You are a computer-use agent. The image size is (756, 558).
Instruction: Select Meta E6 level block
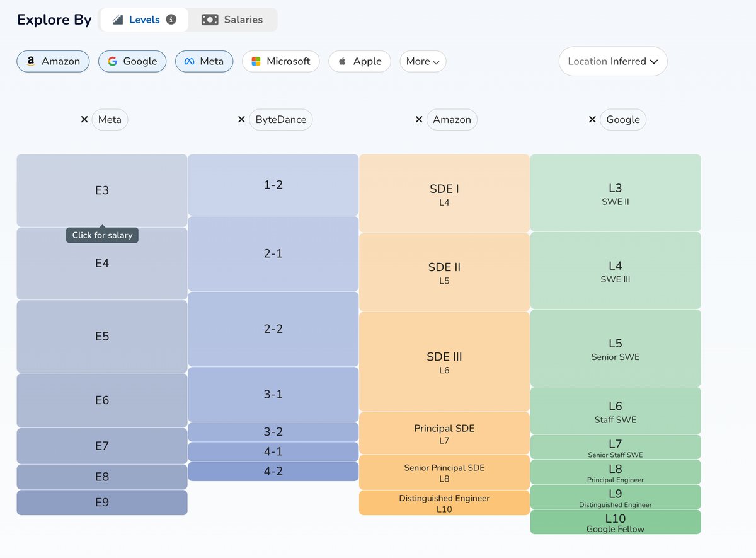tap(102, 400)
